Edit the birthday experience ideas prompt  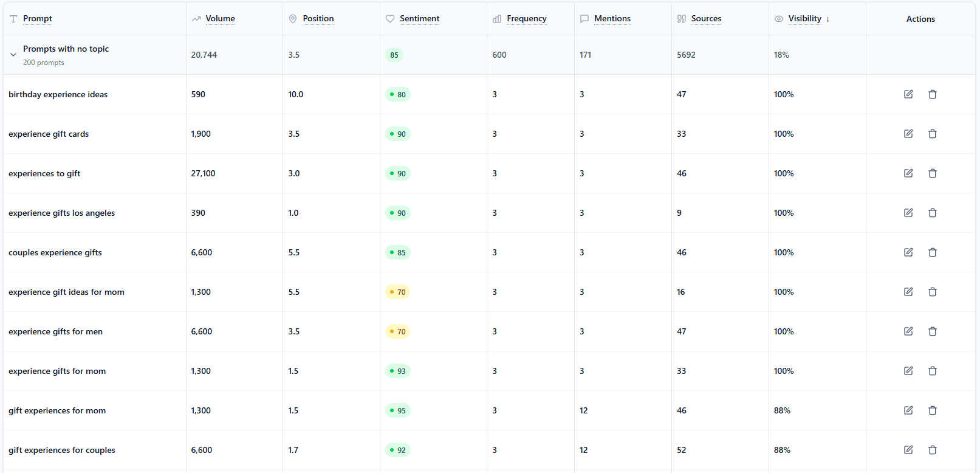(x=908, y=94)
